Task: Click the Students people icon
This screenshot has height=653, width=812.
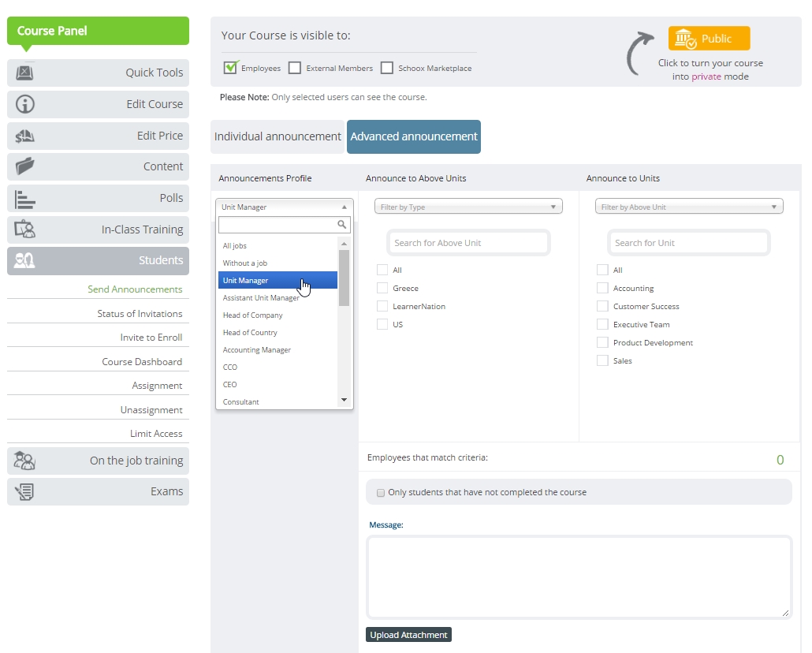Action: tap(24, 260)
